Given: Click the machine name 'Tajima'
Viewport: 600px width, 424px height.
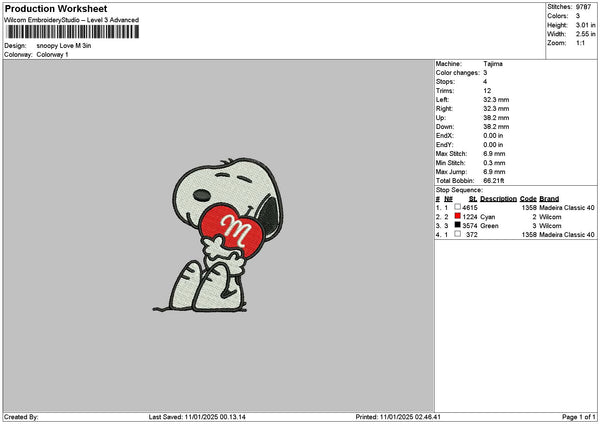Looking at the screenshot, I should point(493,64).
